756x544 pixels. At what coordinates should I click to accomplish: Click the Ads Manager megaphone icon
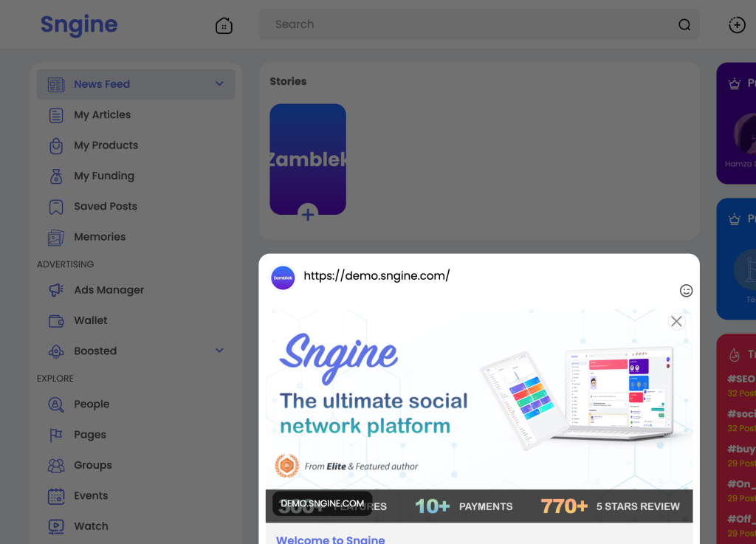pyautogui.click(x=56, y=290)
